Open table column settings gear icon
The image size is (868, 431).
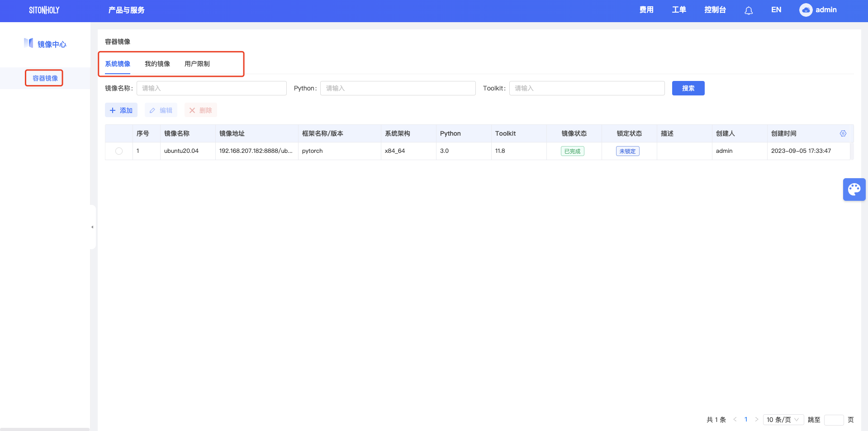(843, 133)
